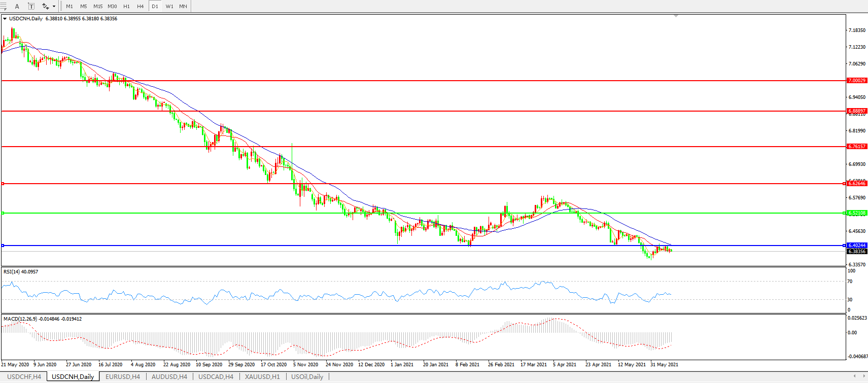
Task: Click the chart shift marker triangle
Action: 676,16
